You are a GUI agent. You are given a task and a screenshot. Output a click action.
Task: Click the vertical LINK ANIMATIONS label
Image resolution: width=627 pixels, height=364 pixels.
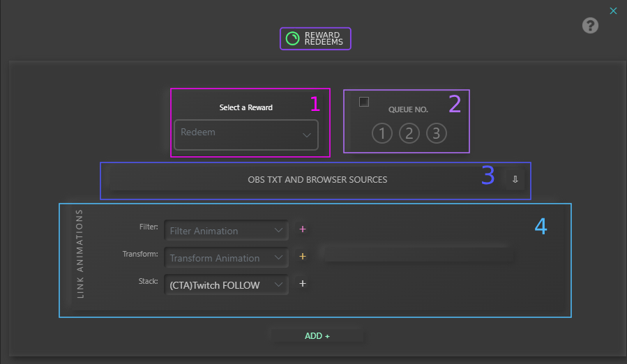(80, 254)
